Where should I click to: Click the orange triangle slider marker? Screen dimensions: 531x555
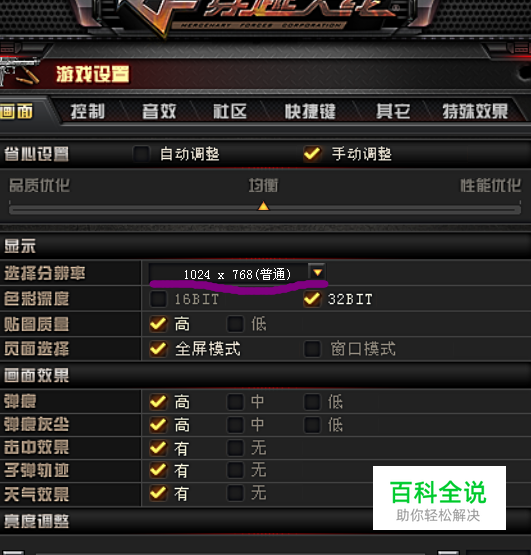click(263, 206)
